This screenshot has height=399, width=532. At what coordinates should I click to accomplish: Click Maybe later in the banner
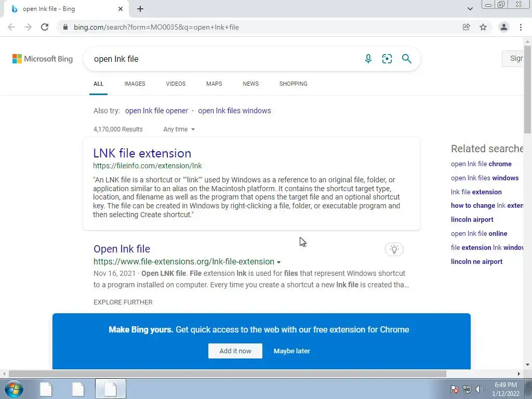(292, 351)
